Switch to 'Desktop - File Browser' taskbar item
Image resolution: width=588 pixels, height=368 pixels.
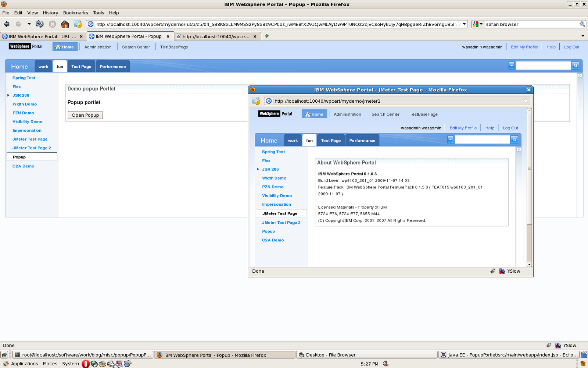pyautogui.click(x=367, y=355)
